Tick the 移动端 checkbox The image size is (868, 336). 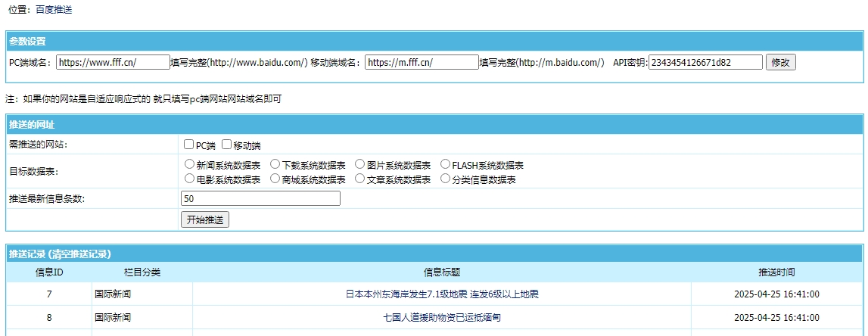[x=226, y=145]
